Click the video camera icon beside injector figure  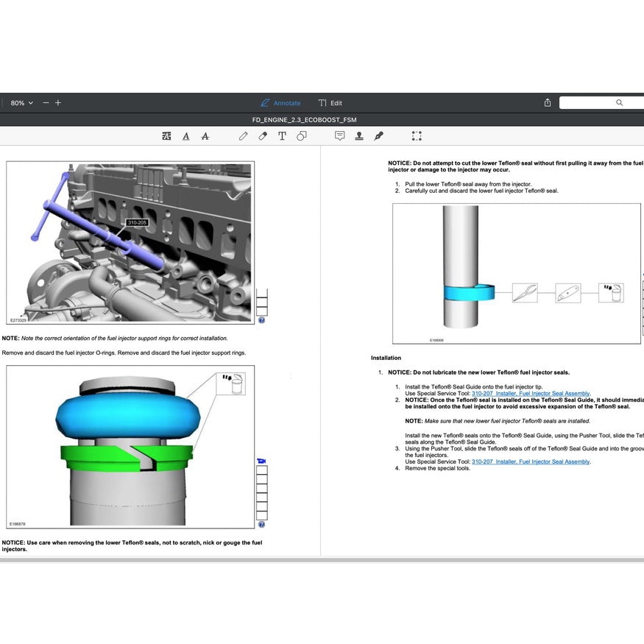click(261, 461)
